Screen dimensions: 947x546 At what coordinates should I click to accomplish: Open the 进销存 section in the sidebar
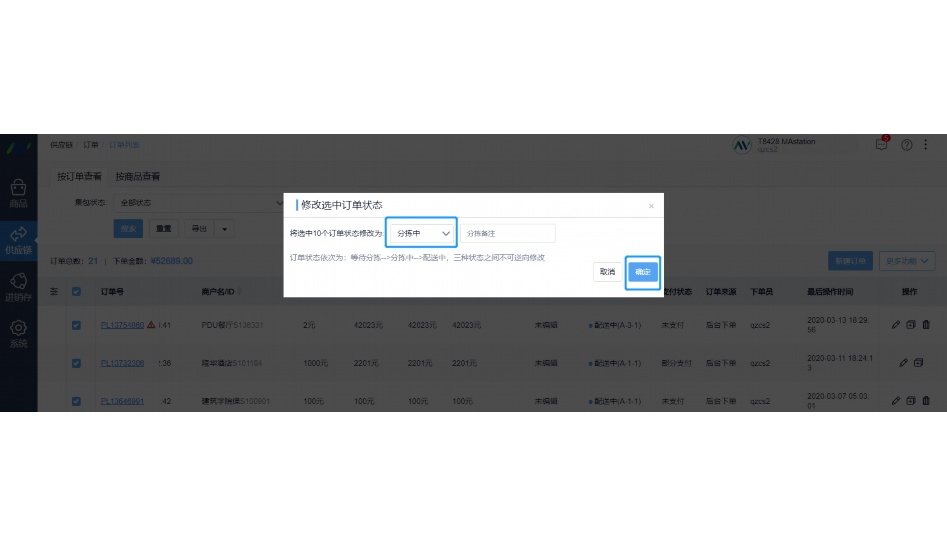tap(18, 287)
